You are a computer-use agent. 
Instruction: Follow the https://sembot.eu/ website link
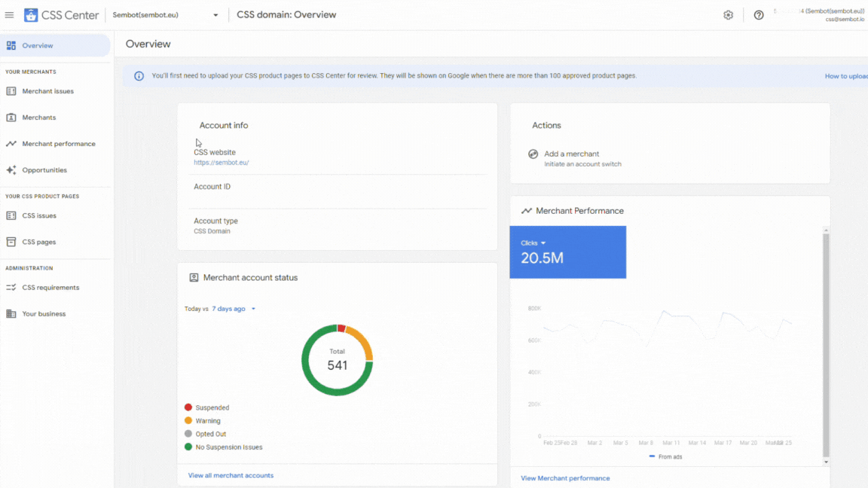[x=222, y=163]
